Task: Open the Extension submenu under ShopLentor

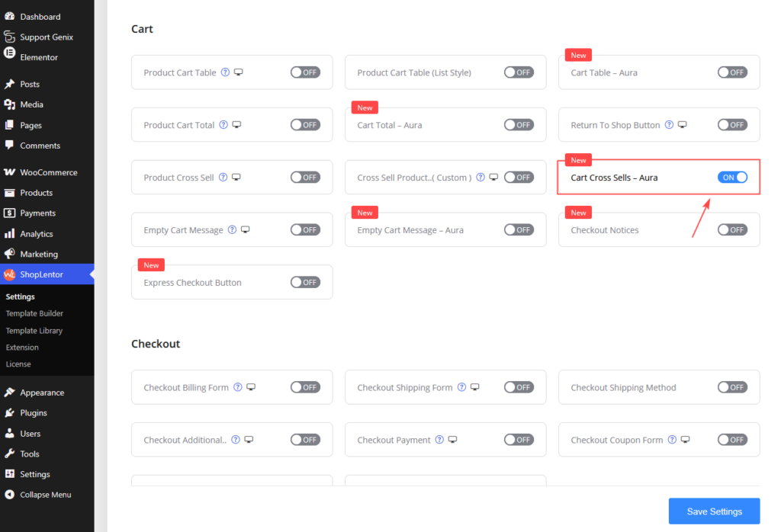Action: click(x=22, y=347)
